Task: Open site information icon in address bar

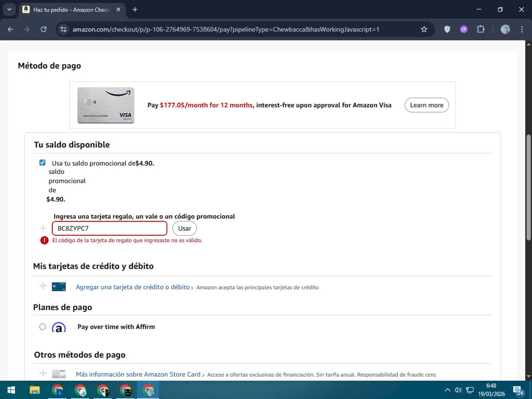Action: (x=63, y=29)
